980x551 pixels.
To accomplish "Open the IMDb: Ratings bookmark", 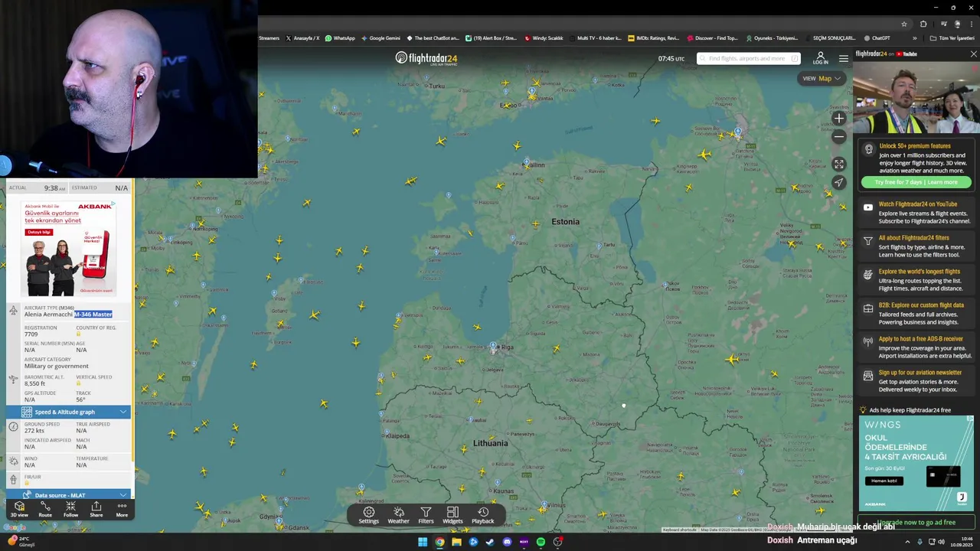I will [653, 38].
